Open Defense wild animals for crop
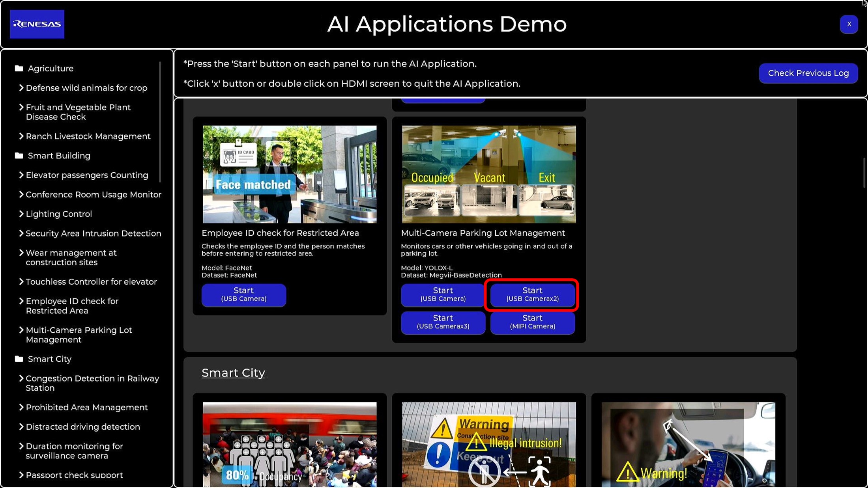This screenshot has width=868, height=488. click(86, 88)
